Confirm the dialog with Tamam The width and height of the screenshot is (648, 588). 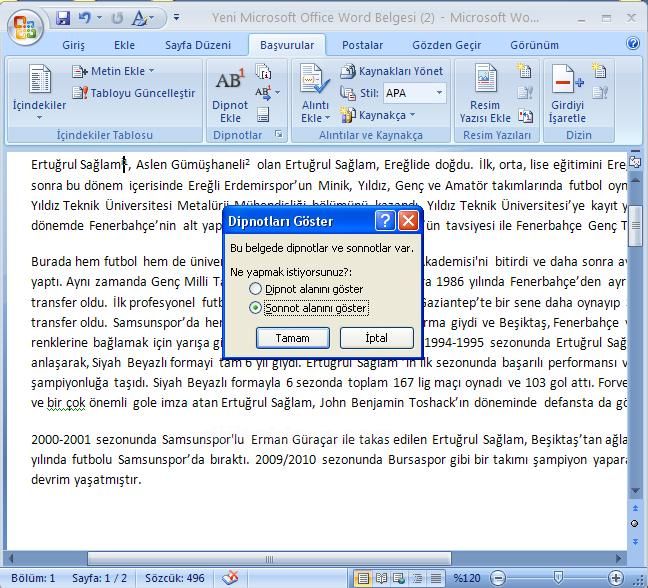point(293,338)
